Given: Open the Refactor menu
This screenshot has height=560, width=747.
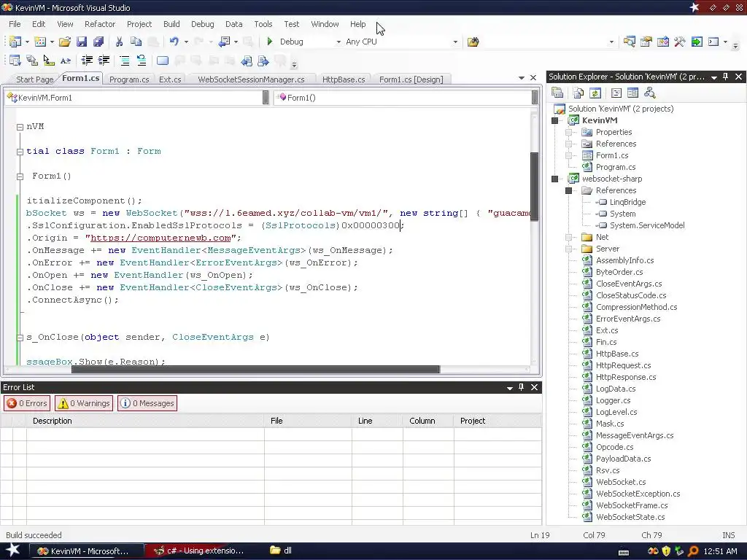Looking at the screenshot, I should [x=99, y=24].
